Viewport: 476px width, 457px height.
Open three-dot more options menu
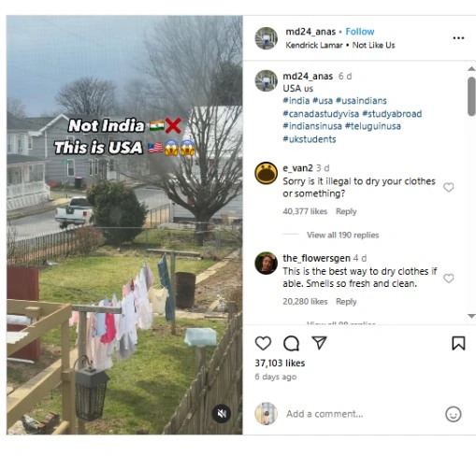click(x=458, y=38)
